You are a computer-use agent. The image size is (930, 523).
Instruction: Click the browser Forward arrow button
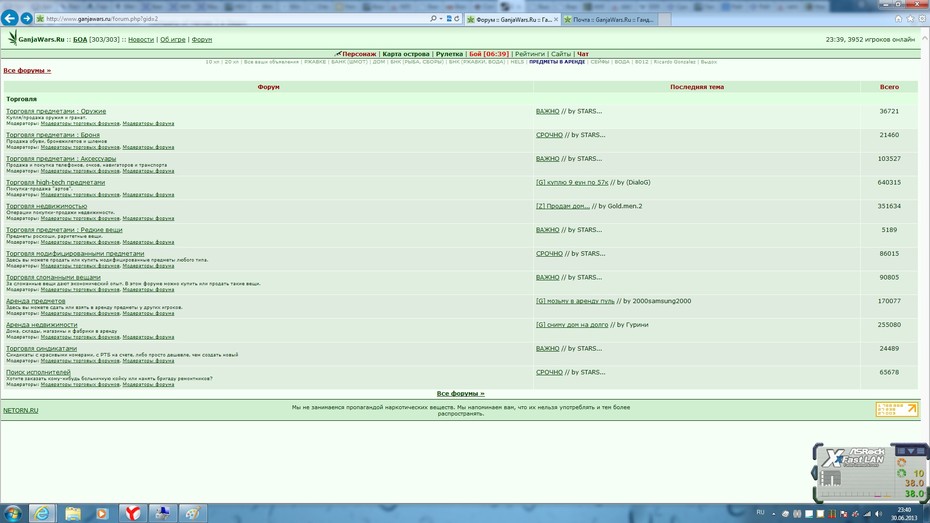[27, 18]
